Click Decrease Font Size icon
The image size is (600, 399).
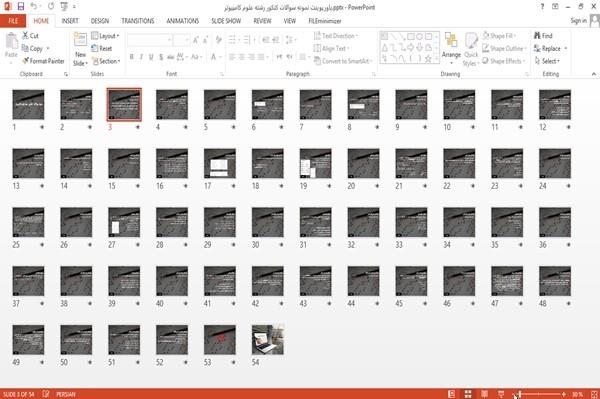tap(205, 40)
